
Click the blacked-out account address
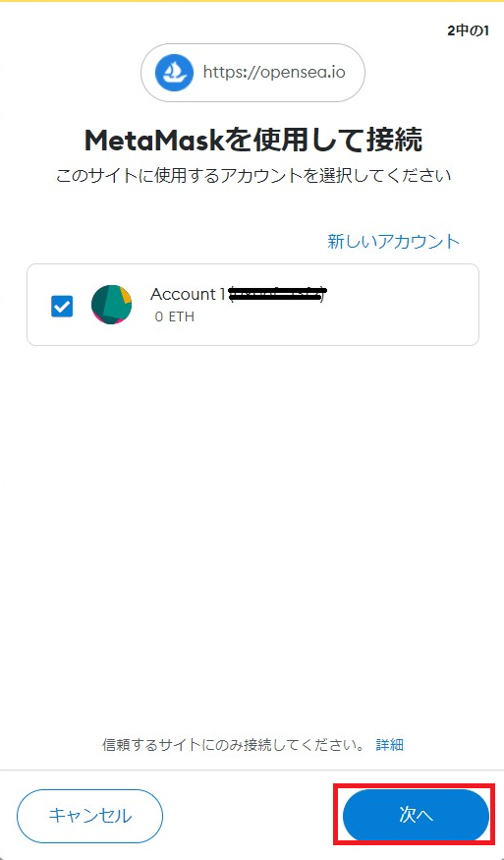[x=277, y=294]
